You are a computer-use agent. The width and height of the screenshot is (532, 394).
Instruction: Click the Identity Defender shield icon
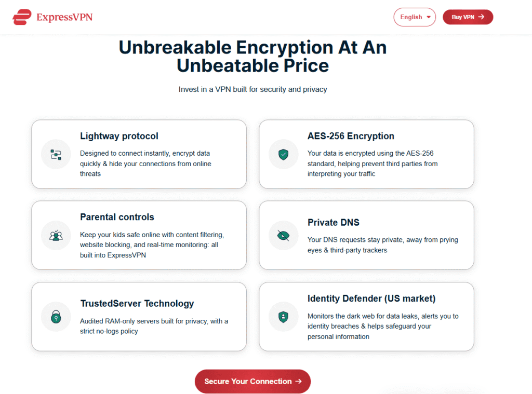(283, 317)
